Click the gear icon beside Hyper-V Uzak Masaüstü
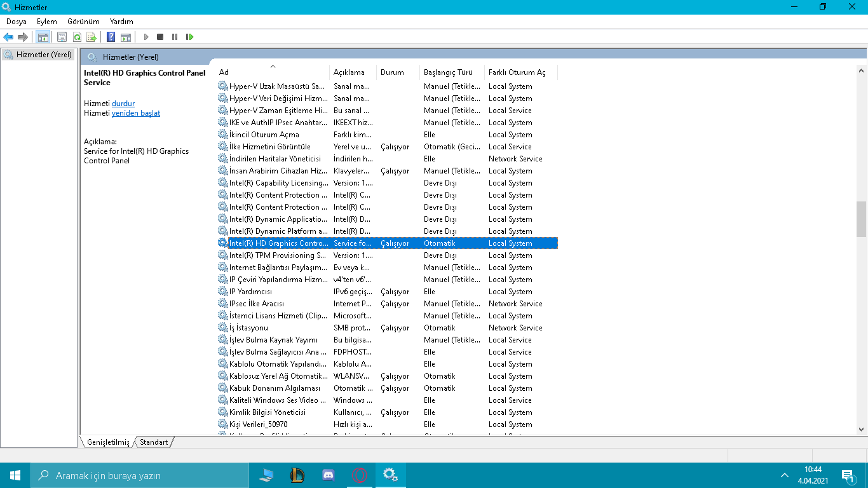 (223, 86)
